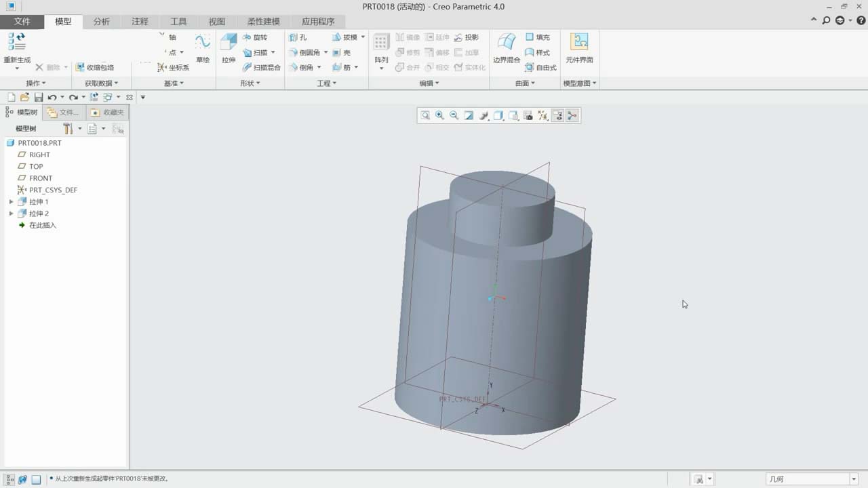
Task: Switch to the 工具 ribbon tab
Action: point(178,22)
